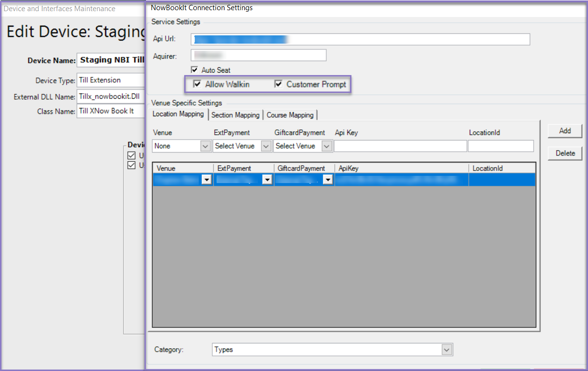Viewport: 588px width, 371px height.
Task: Click the Class Name field
Action: click(x=111, y=111)
